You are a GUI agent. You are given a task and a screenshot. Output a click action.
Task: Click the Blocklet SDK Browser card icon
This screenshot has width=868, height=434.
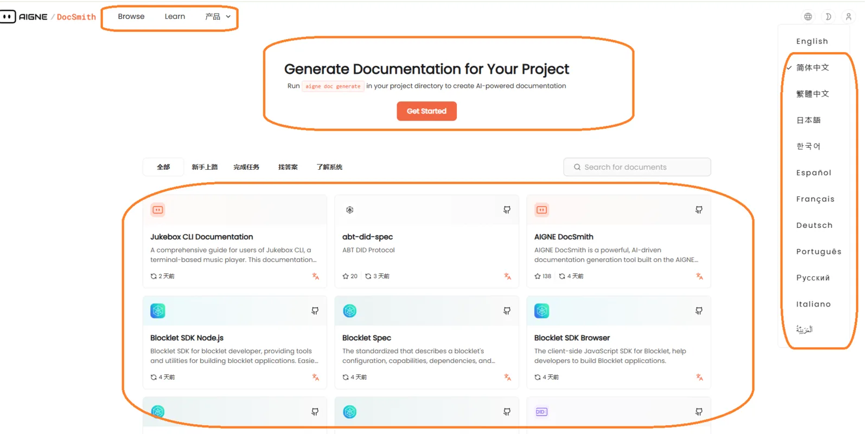[x=541, y=311]
